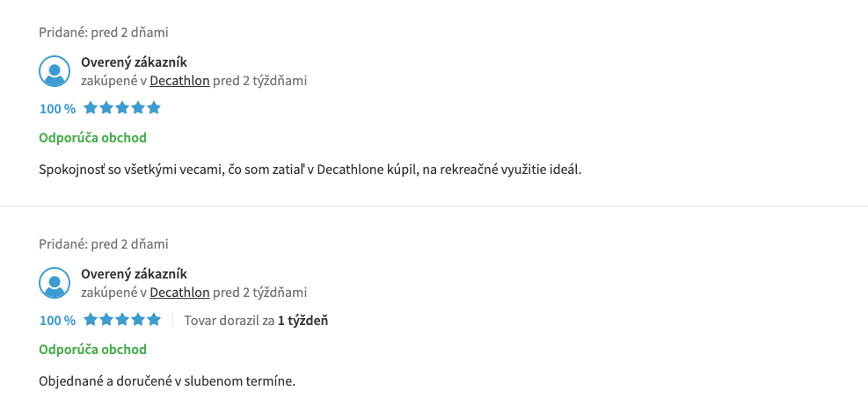Open Decathlon link in the promised-delivery review
Image resolution: width=868 pixels, height=405 pixels.
coord(179,293)
